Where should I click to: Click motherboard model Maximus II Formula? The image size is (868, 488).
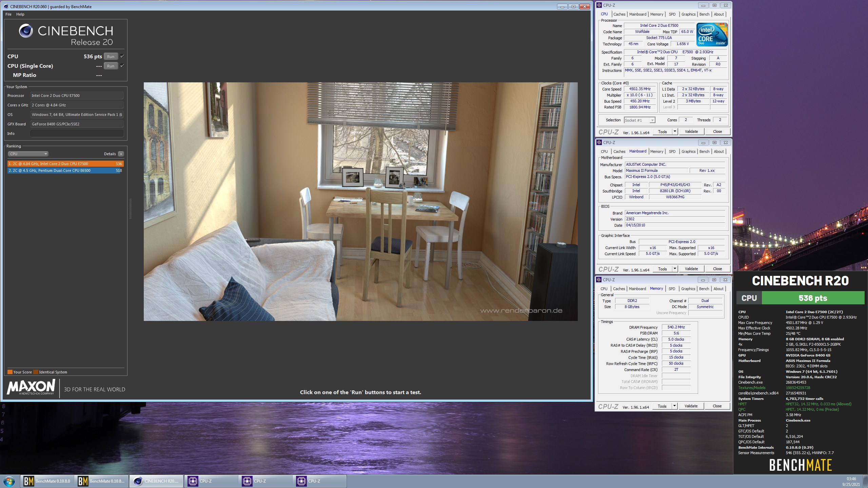(x=657, y=170)
